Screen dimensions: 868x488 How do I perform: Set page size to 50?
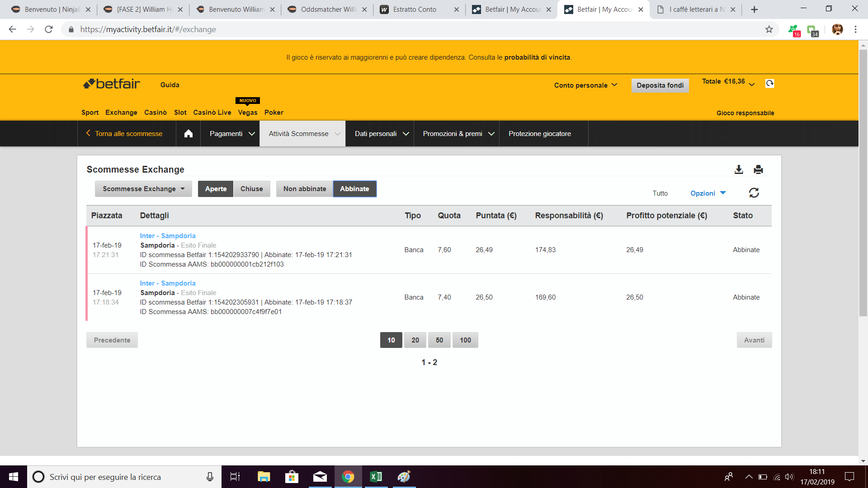(x=439, y=340)
